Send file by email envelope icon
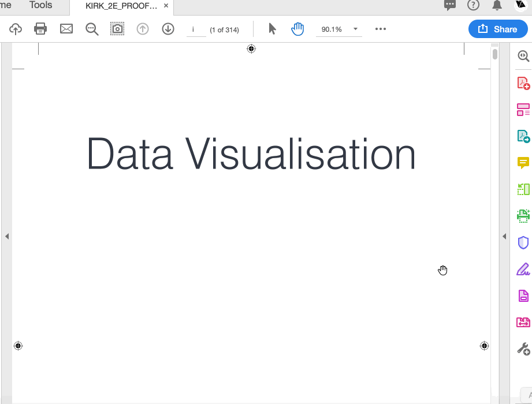 pyautogui.click(x=66, y=29)
